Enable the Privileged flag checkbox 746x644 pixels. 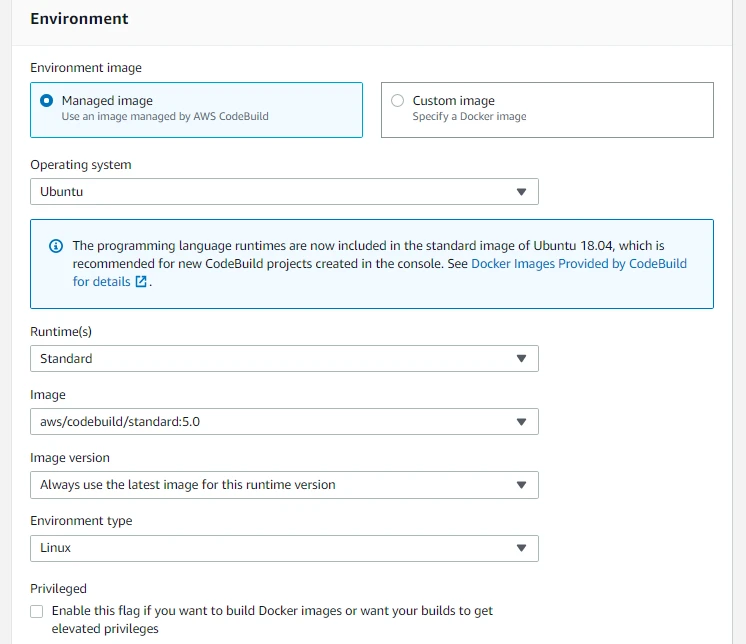(37, 611)
